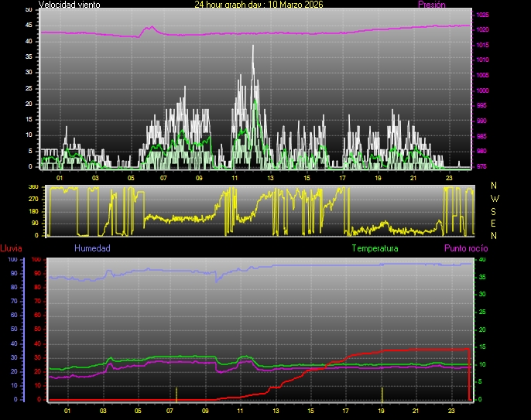Screen dimensions: 531x420
Task: Click the 360 wind direction axis value
Action: 33,187
